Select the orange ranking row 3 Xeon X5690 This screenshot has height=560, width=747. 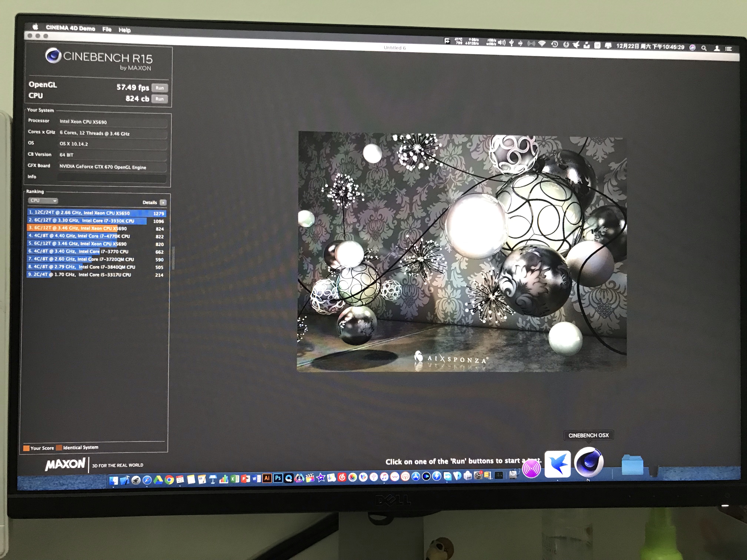pos(97,229)
